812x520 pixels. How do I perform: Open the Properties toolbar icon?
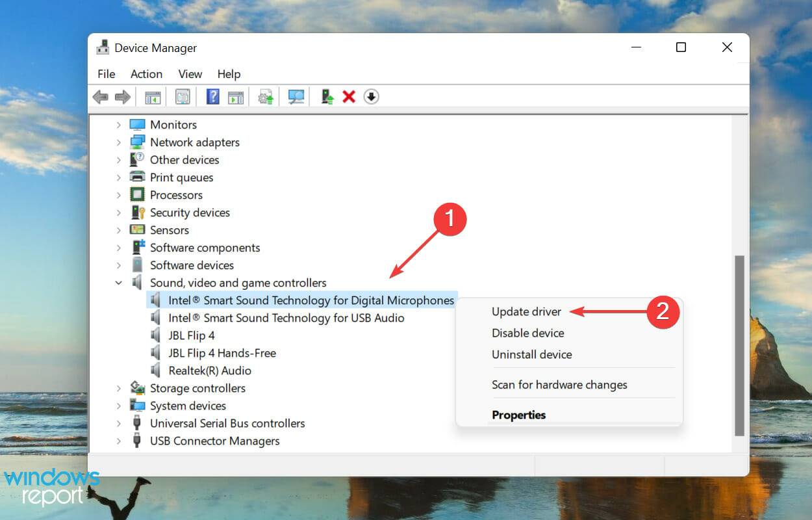(183, 96)
